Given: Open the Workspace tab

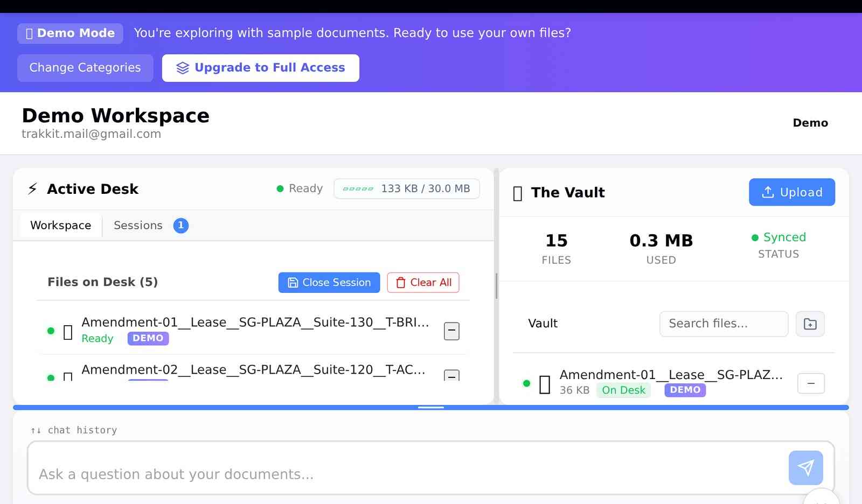Looking at the screenshot, I should 60,225.
